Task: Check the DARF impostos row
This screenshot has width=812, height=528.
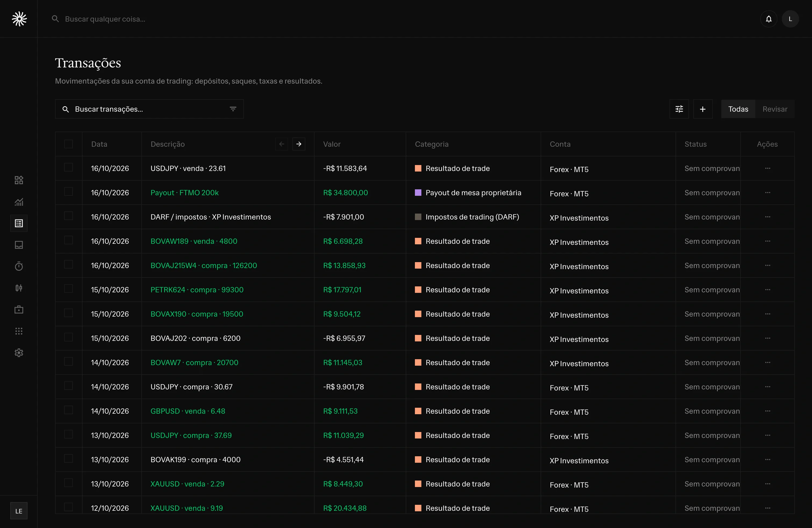Action: [x=69, y=216]
